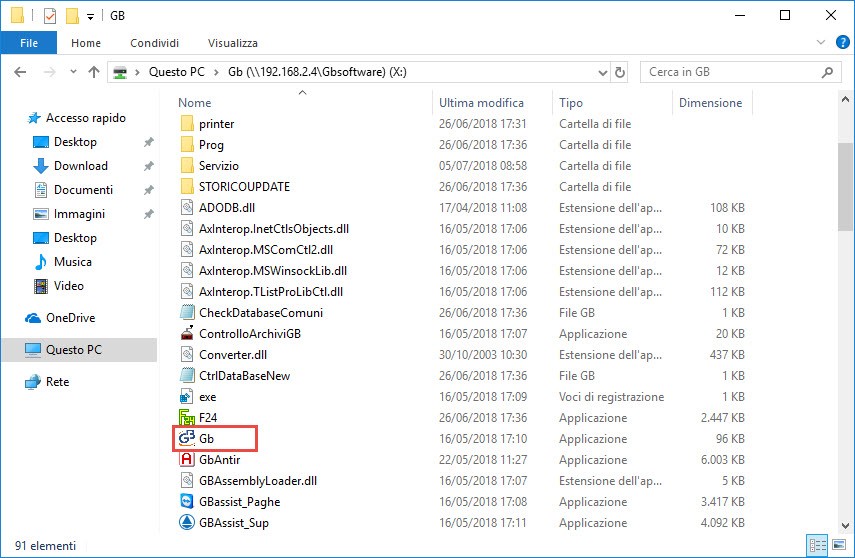Click Questo PC in the address breadcrumb
This screenshot has height=558, width=855.
point(177,72)
